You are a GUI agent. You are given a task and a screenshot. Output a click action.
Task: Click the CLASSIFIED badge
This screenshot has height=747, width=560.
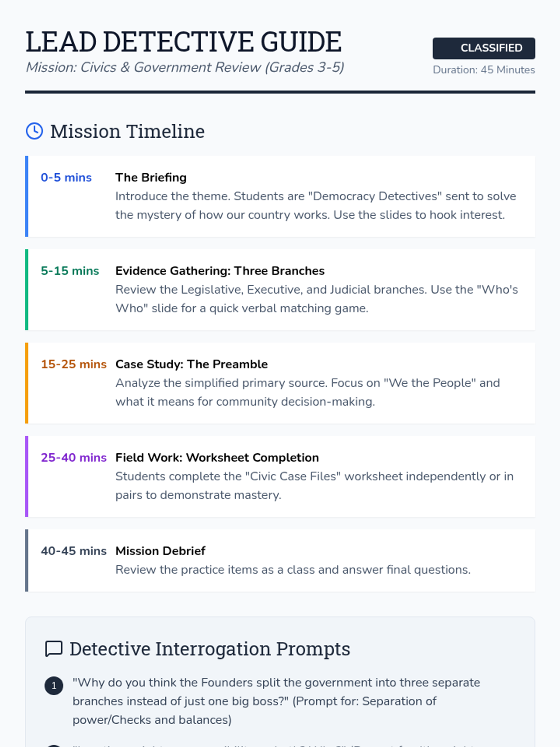(484, 48)
